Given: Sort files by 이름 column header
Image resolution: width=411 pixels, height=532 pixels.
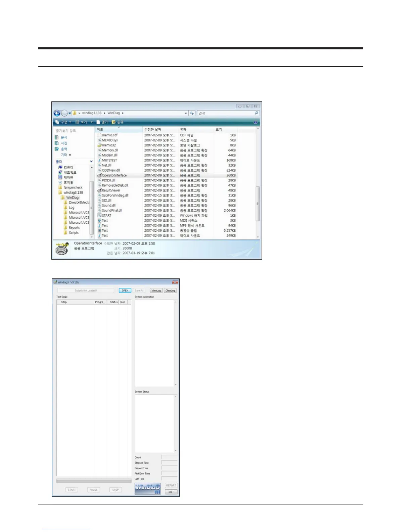Looking at the screenshot, I should 119,130.
